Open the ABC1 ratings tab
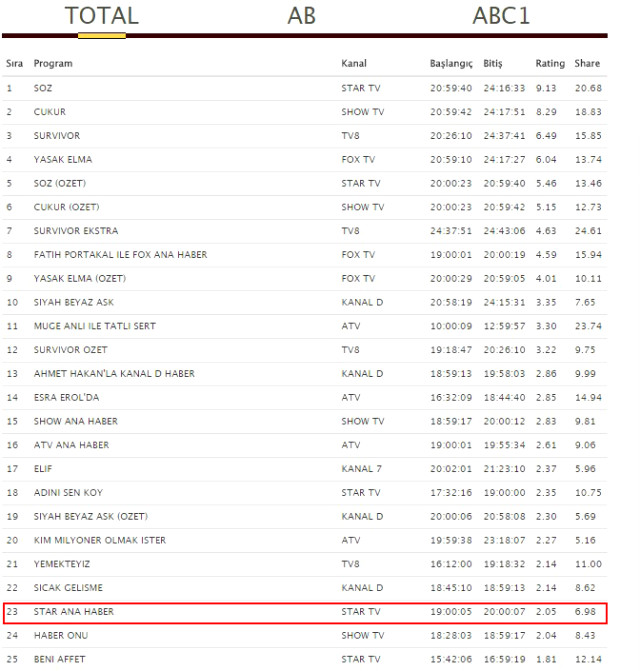The image size is (640, 671). (501, 16)
